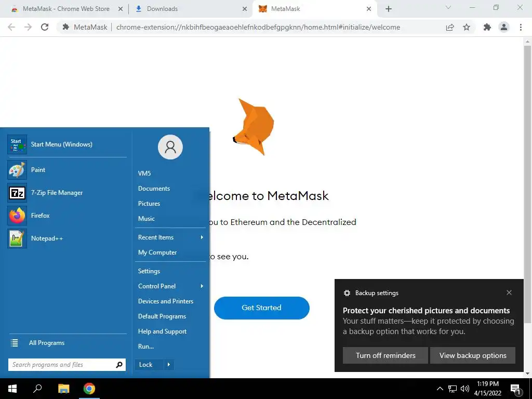Click the All Programs list icon
The width and height of the screenshot is (532, 399).
click(14, 343)
